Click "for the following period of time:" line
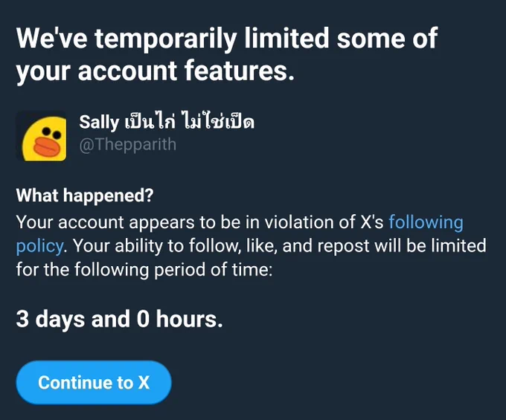 (144, 270)
